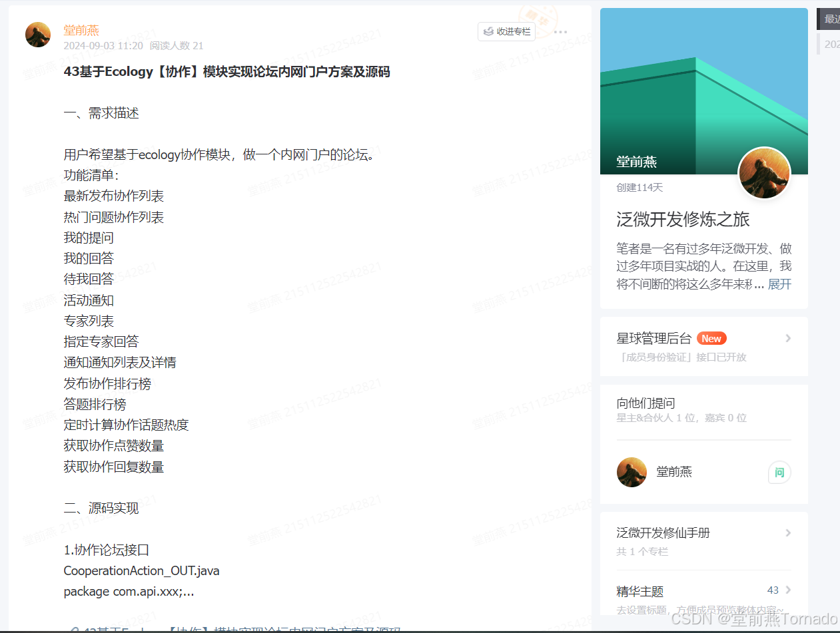The height and width of the screenshot is (633, 840).
Task: Click the 最新发布协作列表 line
Action: [x=114, y=196]
